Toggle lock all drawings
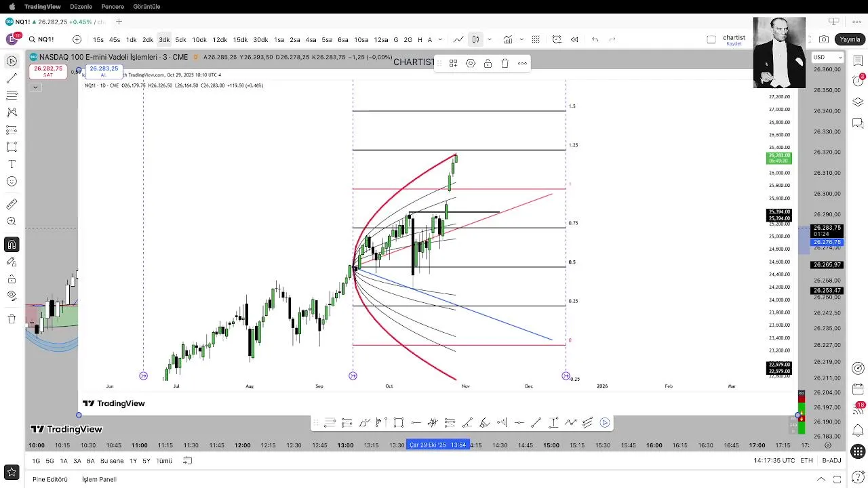Image resolution: width=868 pixels, height=488 pixels. point(12,279)
